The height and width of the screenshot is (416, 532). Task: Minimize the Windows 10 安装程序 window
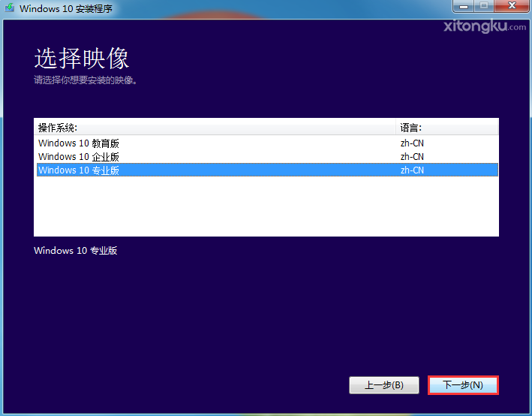tap(464, 6)
